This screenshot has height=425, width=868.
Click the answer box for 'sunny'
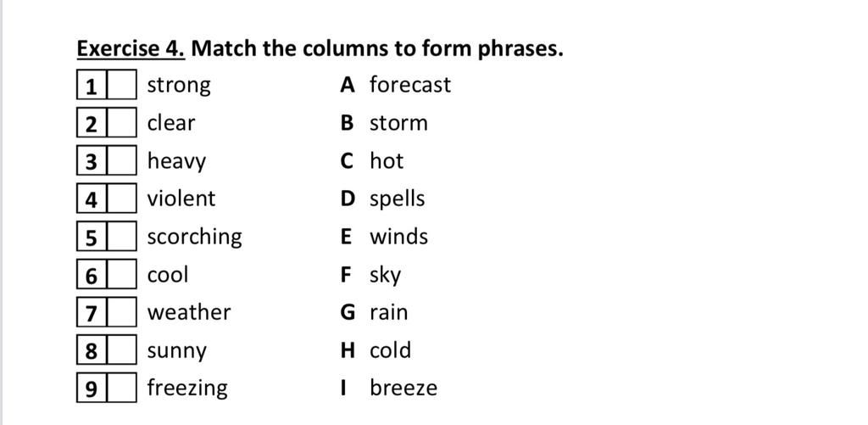121,350
